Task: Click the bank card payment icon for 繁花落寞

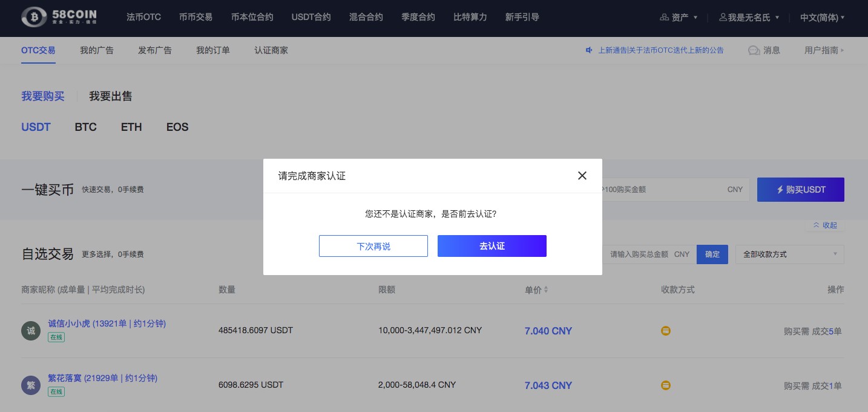Action: (x=666, y=385)
